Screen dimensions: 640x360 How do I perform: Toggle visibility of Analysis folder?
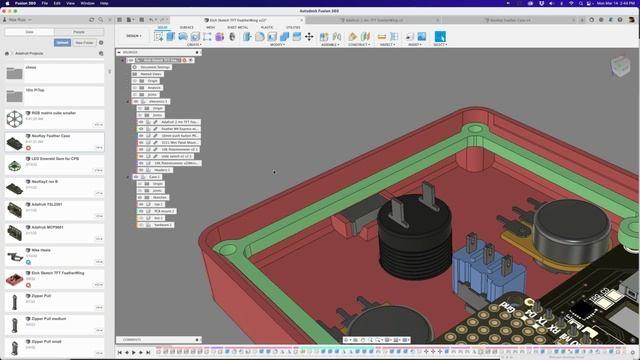[135, 88]
